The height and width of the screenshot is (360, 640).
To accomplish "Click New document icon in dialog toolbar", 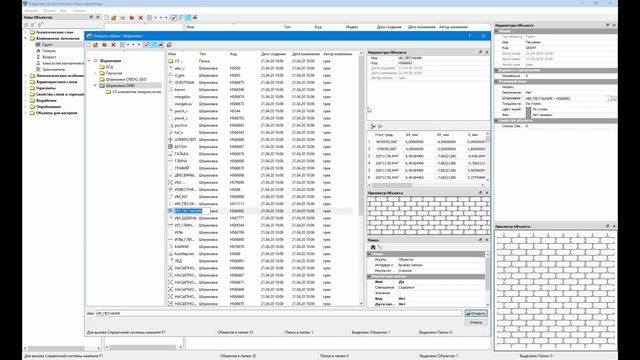I will [x=88, y=45].
